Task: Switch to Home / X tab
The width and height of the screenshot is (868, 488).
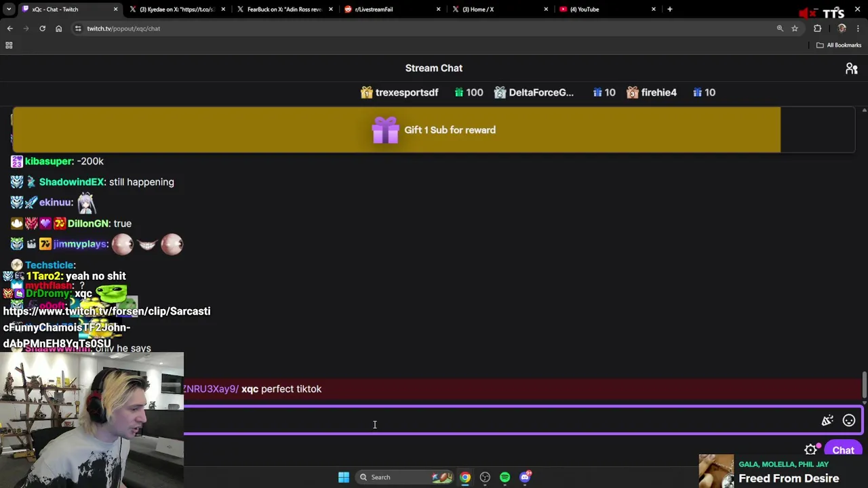Action: tap(499, 9)
